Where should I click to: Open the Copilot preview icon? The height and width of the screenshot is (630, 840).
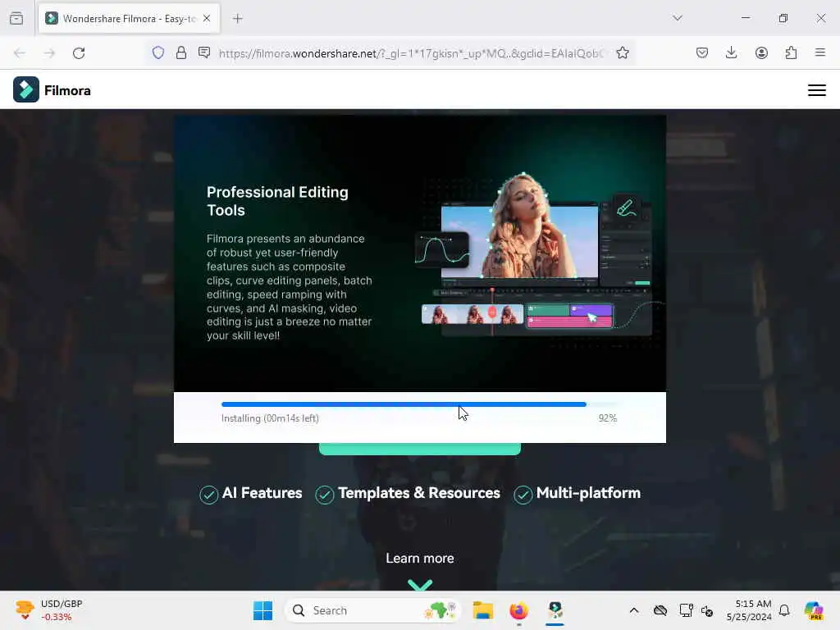point(814,610)
